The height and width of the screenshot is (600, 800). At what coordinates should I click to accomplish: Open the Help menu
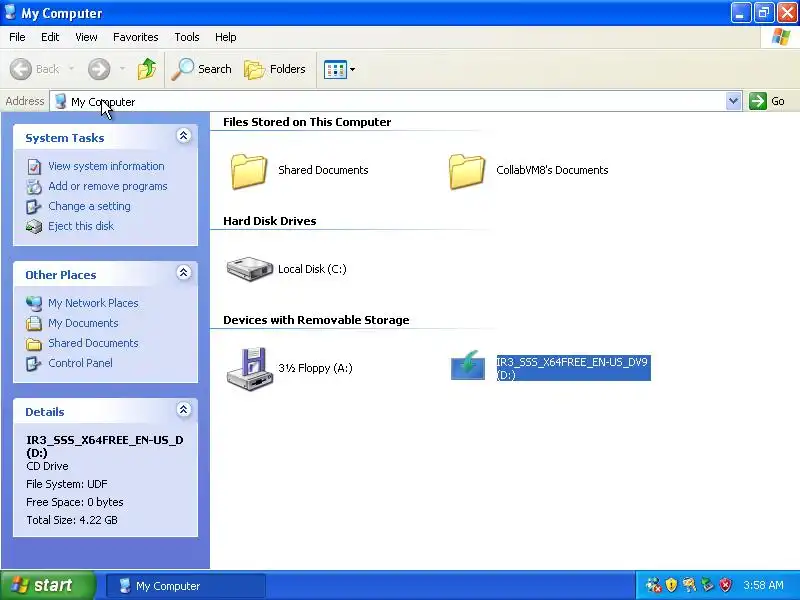(x=226, y=37)
